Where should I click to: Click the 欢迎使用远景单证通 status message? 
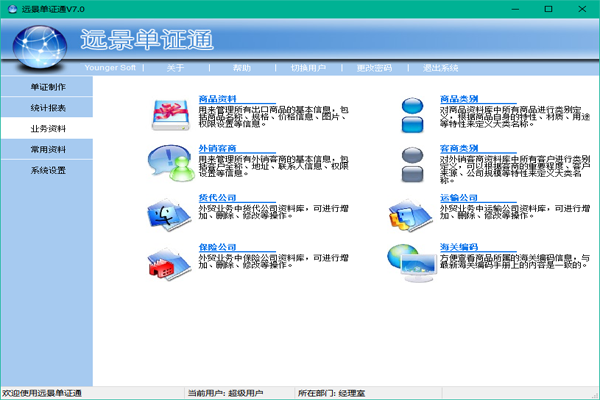(x=42, y=393)
